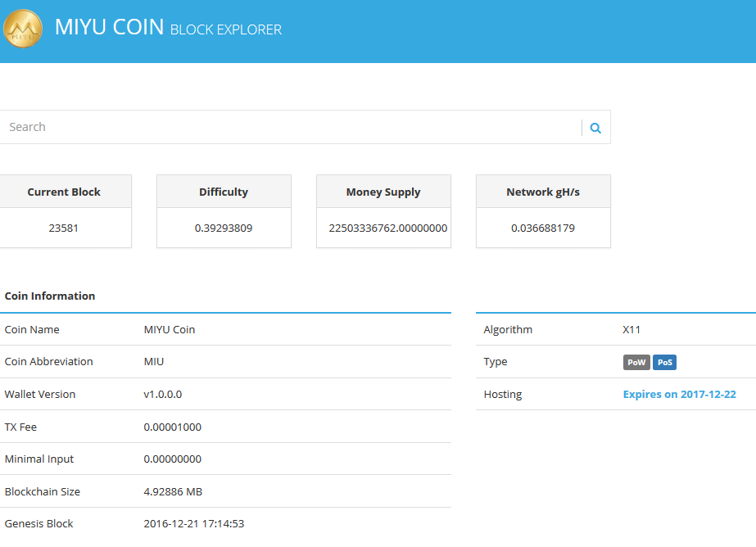This screenshot has width=756, height=547.
Task: Select the blockchain size 4.92886 MB
Action: click(173, 491)
